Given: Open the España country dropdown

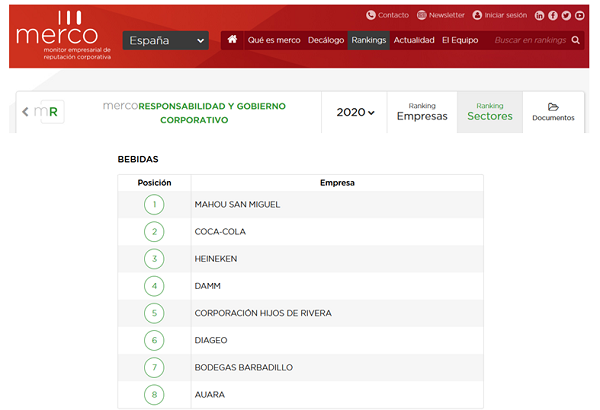Looking at the screenshot, I should point(166,40).
